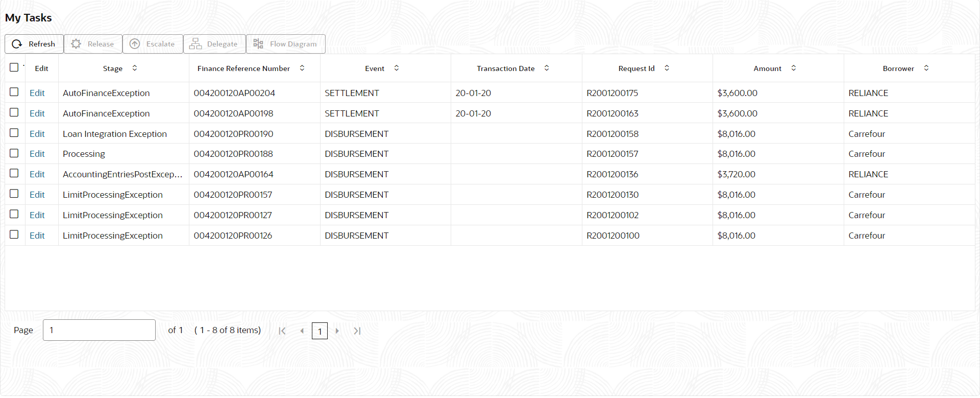Viewport: 980px width, 398px height.
Task: Check the row for 004200120AP00204
Action: (14, 92)
